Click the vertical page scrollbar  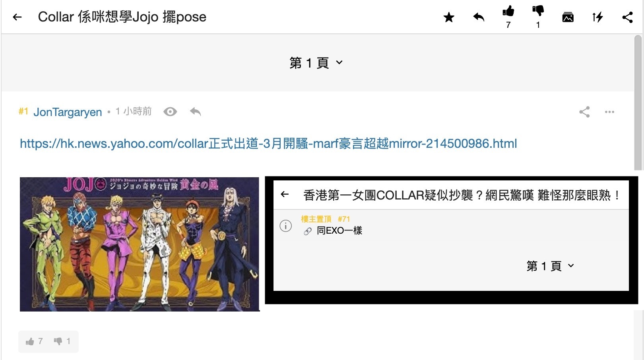coord(638,103)
